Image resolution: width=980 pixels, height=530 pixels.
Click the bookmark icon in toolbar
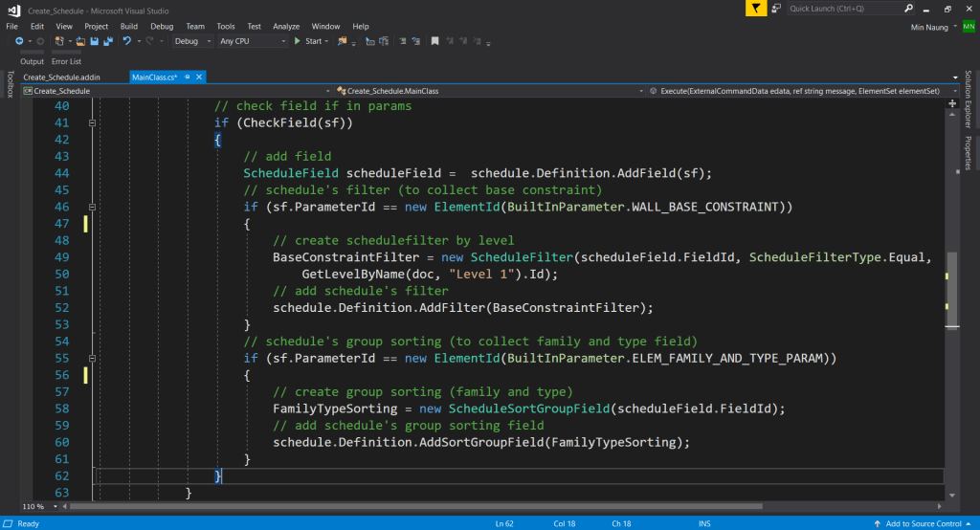(x=434, y=41)
